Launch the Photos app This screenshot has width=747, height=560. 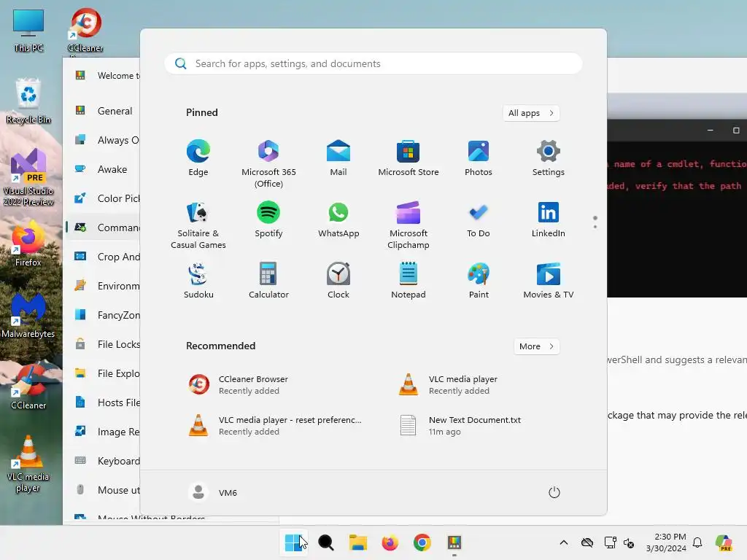click(x=479, y=158)
